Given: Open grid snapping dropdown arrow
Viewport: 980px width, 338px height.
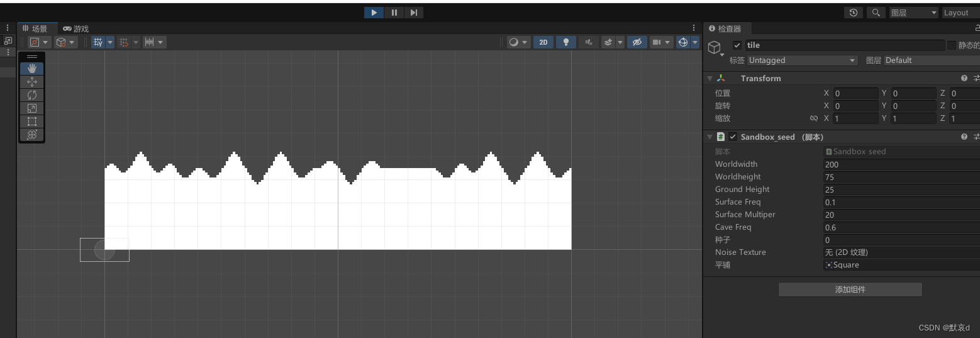Looking at the screenshot, I should coord(136,42).
